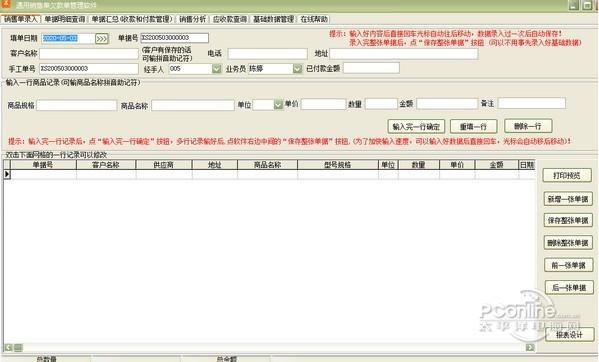Open the 销售单录入 tab
The image size is (599, 362).
pos(21,19)
